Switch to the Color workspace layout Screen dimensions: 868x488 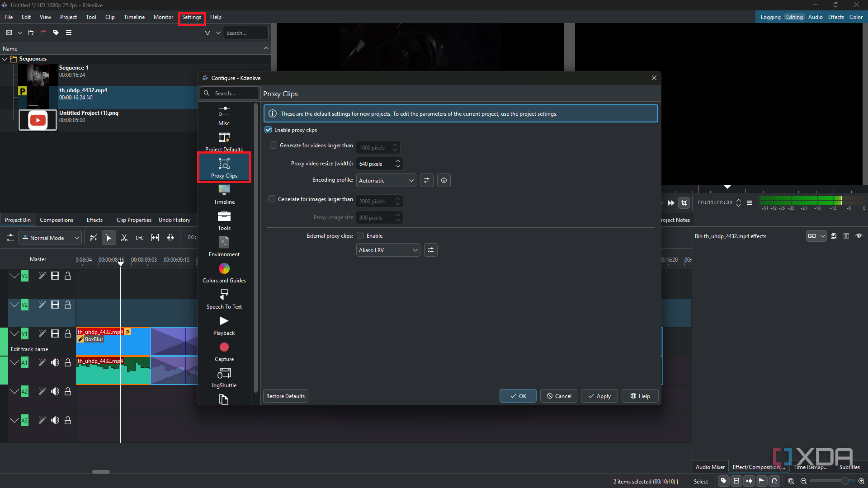click(x=856, y=17)
